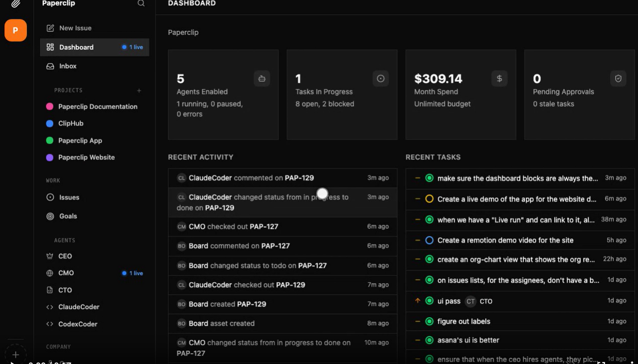The height and width of the screenshot is (364, 638).
Task: Select the pink-dot Paperclip Documentation project
Action: 97,106
